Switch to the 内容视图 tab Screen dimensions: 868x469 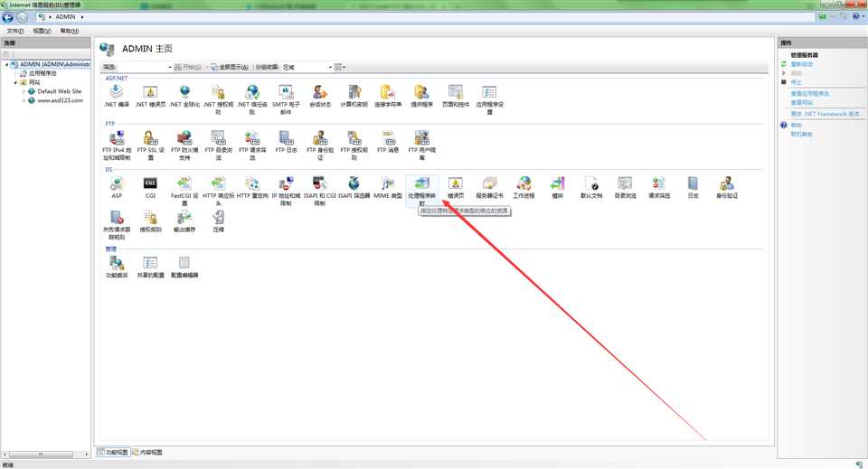(x=147, y=453)
